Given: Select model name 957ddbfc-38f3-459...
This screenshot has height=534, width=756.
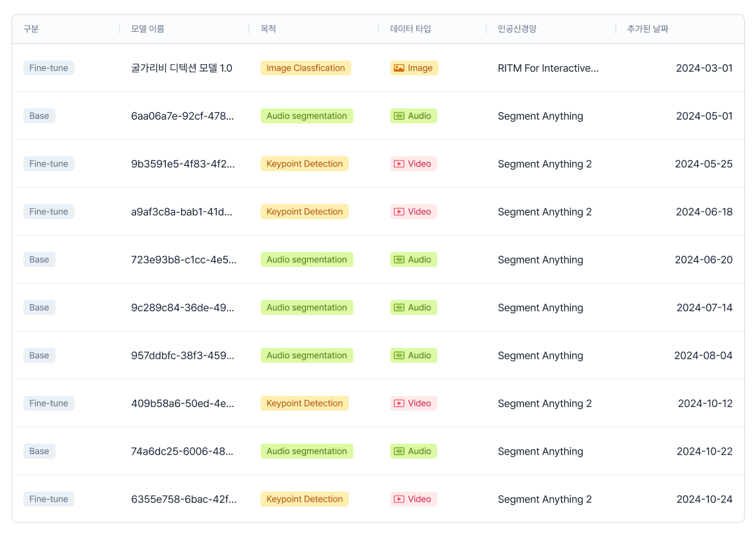Looking at the screenshot, I should click(x=183, y=356).
